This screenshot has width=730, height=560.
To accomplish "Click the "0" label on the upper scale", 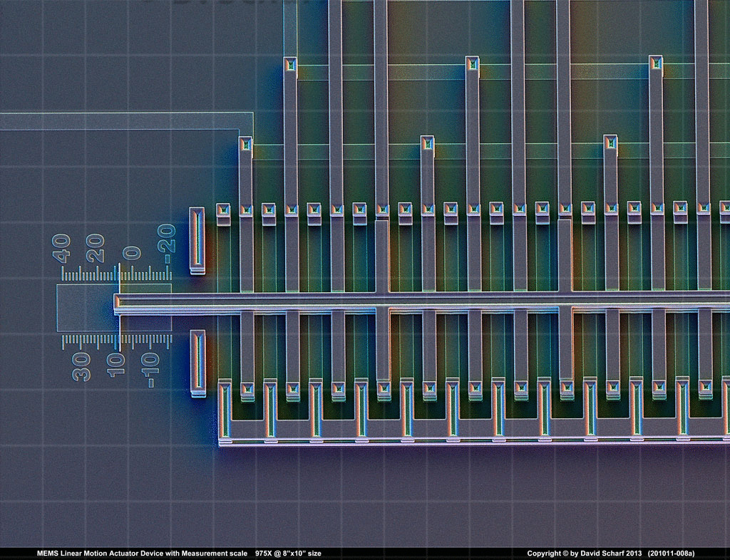I will coord(132,254).
